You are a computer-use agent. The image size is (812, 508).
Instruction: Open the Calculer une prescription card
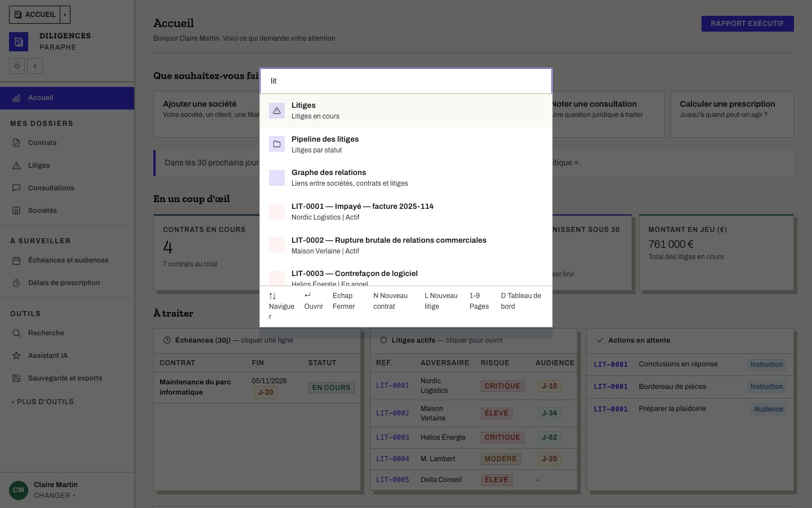[x=732, y=115]
